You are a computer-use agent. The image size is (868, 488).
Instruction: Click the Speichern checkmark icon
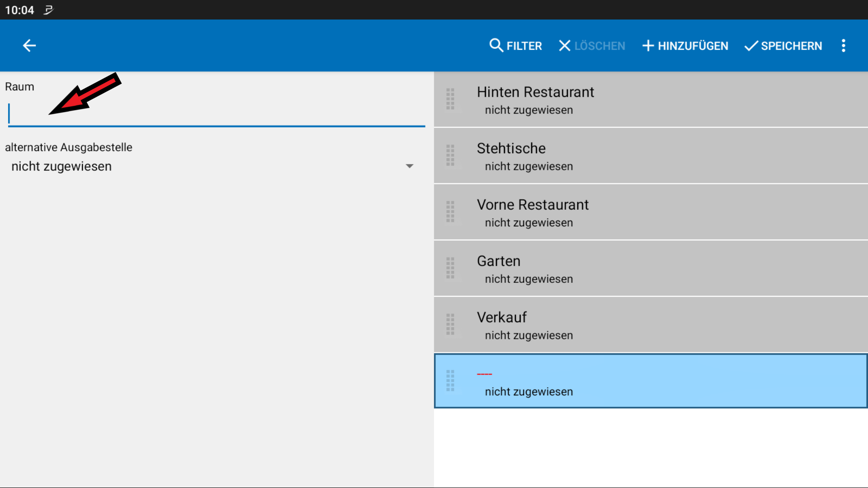point(750,46)
